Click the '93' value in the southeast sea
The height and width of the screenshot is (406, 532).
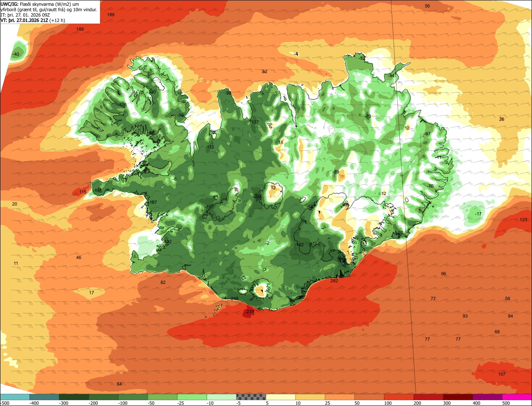click(465, 316)
